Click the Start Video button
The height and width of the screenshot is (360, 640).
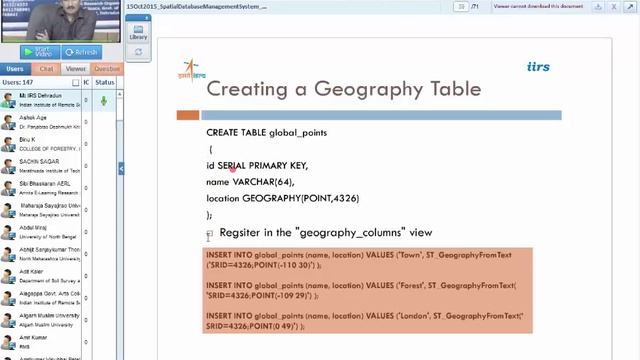coord(40,52)
